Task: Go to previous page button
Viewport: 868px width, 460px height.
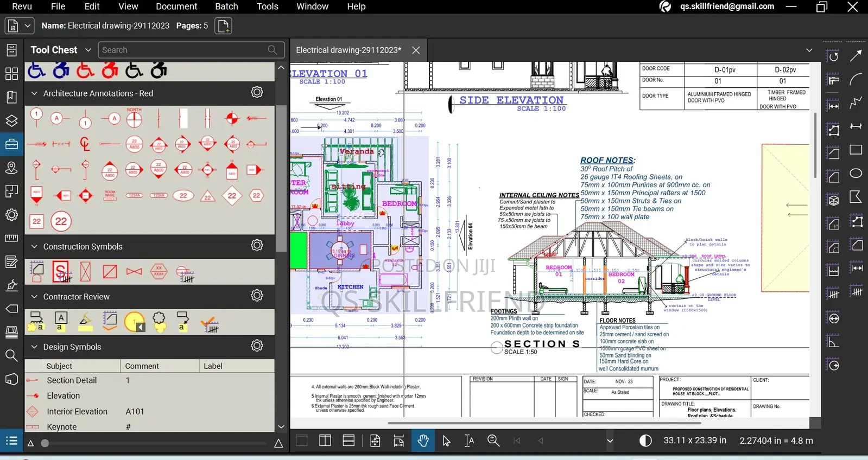Action: pyautogui.click(x=541, y=440)
